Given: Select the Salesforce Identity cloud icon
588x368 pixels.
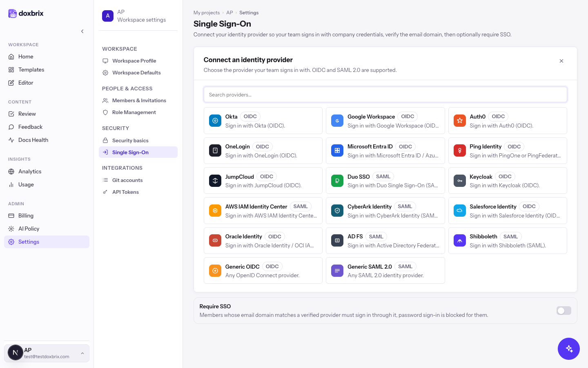Looking at the screenshot, I should coord(460,211).
